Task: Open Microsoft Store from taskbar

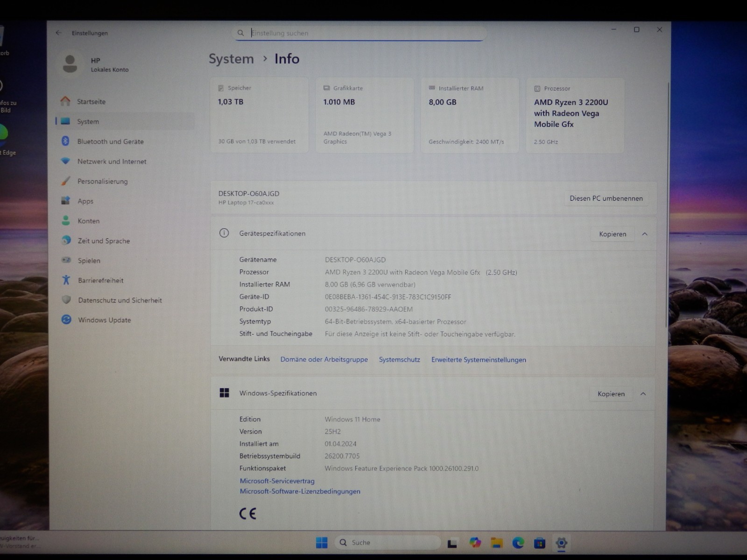Action: (x=540, y=543)
